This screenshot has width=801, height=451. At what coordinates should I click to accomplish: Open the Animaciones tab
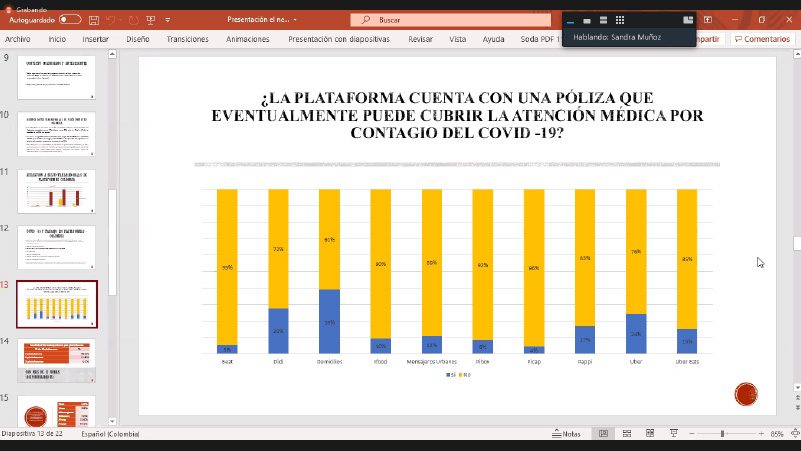click(x=248, y=39)
